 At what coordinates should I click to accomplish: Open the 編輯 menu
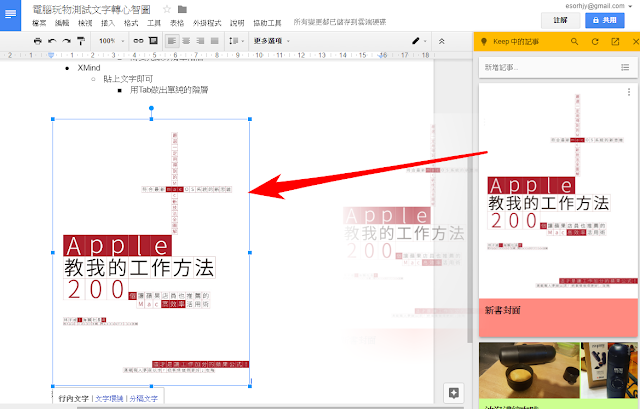point(62,23)
